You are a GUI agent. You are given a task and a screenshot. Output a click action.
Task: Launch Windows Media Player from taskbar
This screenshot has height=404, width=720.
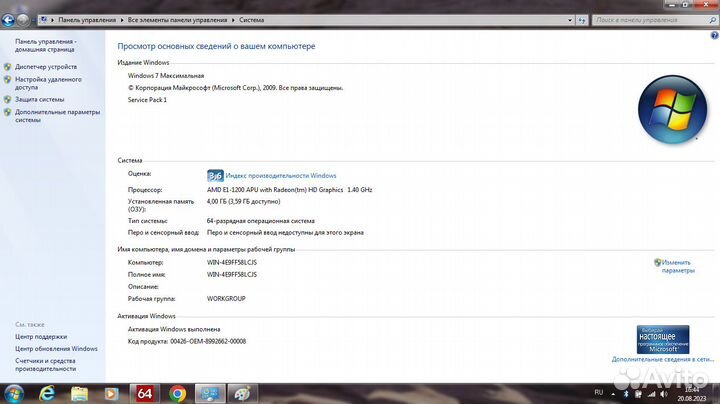112,394
